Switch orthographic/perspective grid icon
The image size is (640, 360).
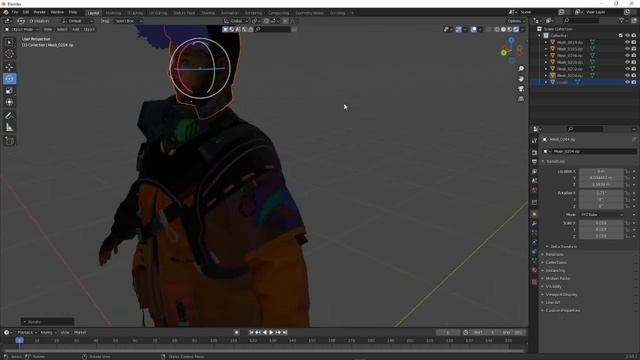point(521,99)
